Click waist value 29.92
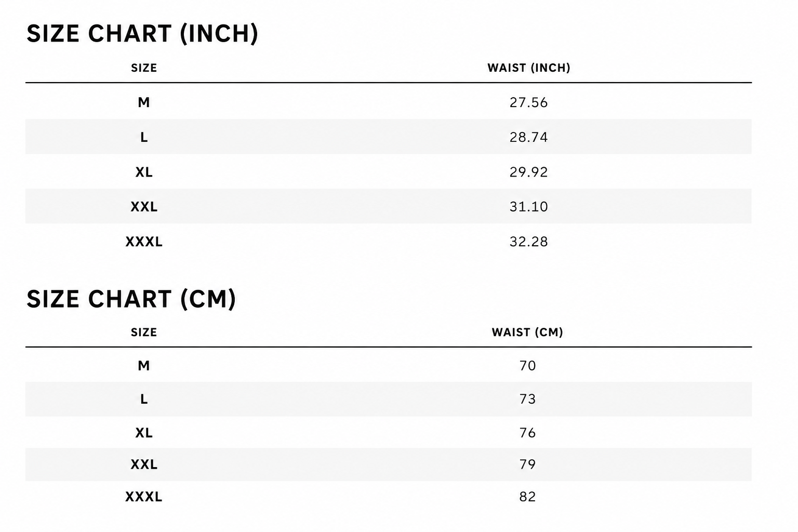The width and height of the screenshot is (798, 532). (x=528, y=172)
